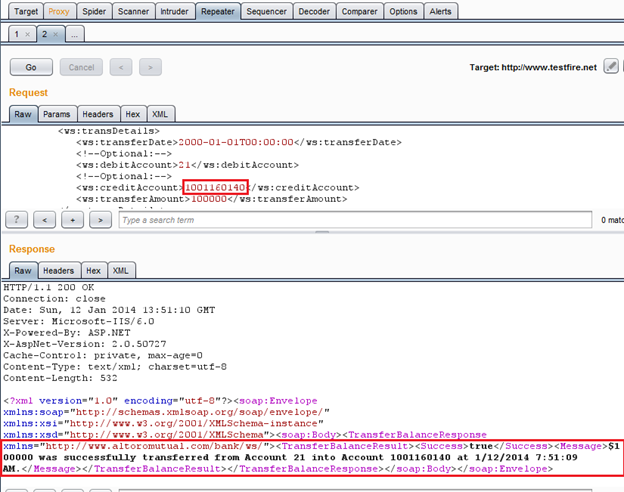The height and width of the screenshot is (492, 624).
Task: Click the Cancel button
Action: pyautogui.click(x=80, y=67)
